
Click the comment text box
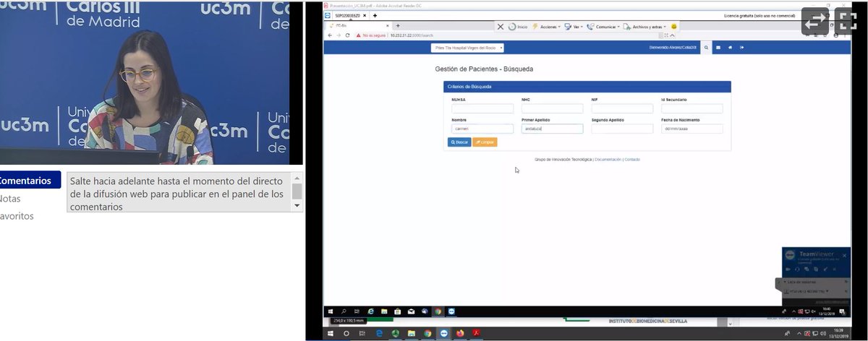179,193
